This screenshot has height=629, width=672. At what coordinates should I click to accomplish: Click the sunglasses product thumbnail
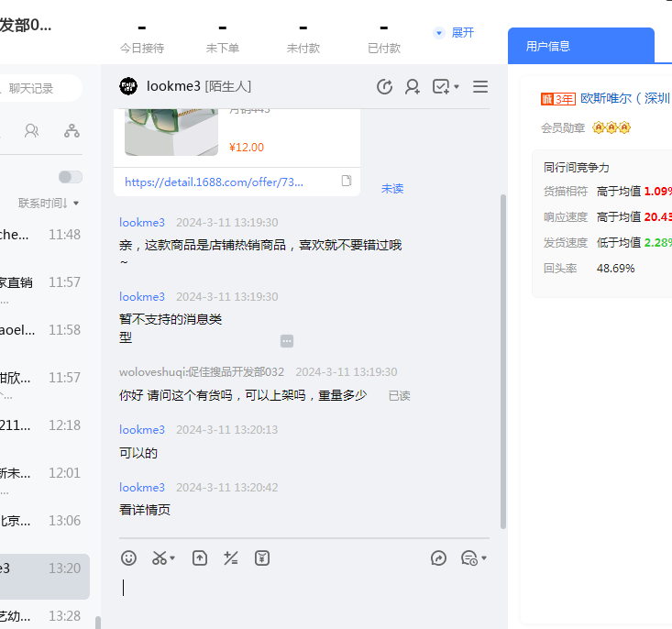click(x=171, y=132)
